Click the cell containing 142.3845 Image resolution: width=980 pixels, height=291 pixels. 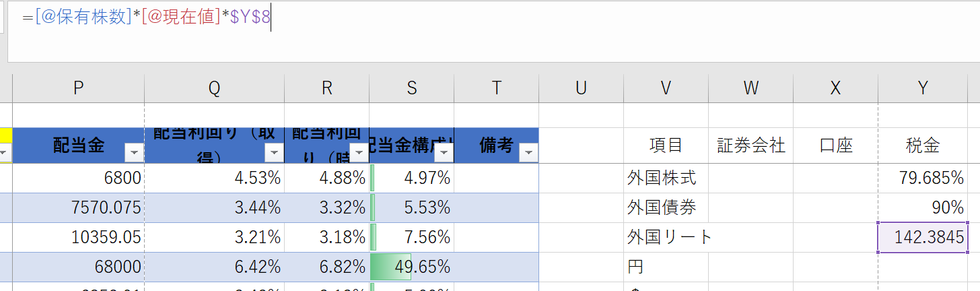click(x=923, y=237)
